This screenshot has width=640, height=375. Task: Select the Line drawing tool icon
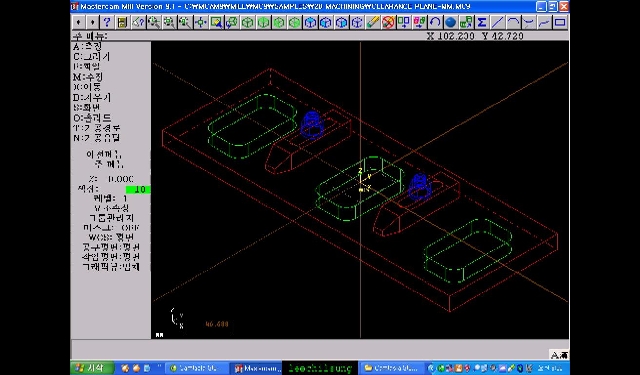coord(497,22)
